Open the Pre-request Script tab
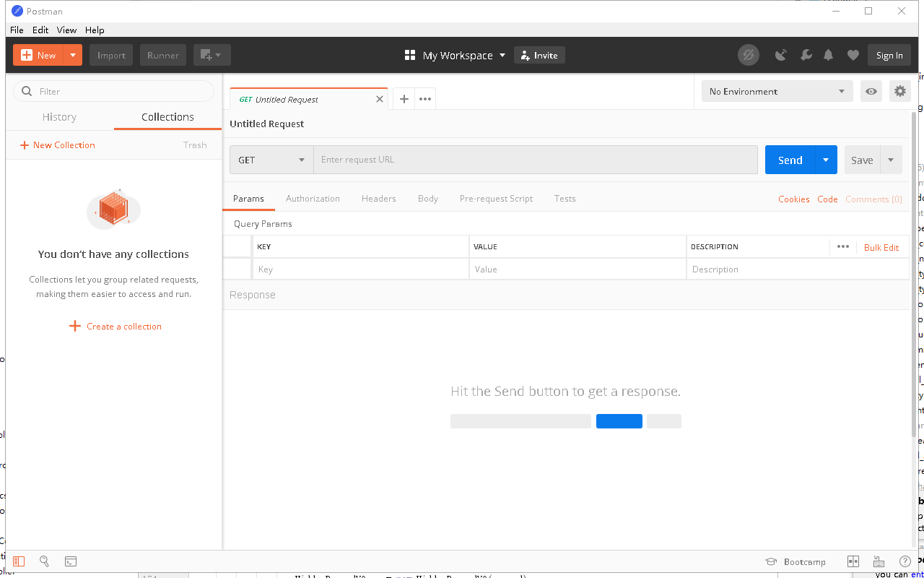 pos(496,199)
